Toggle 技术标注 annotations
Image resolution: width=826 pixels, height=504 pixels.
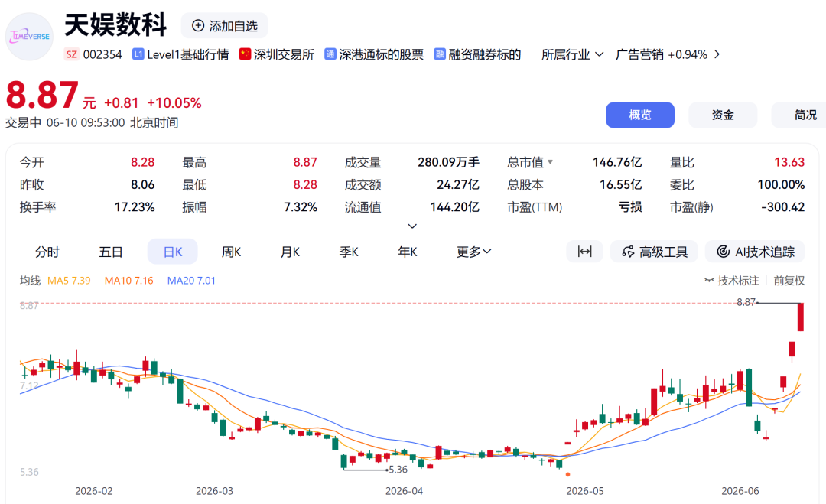tap(732, 281)
